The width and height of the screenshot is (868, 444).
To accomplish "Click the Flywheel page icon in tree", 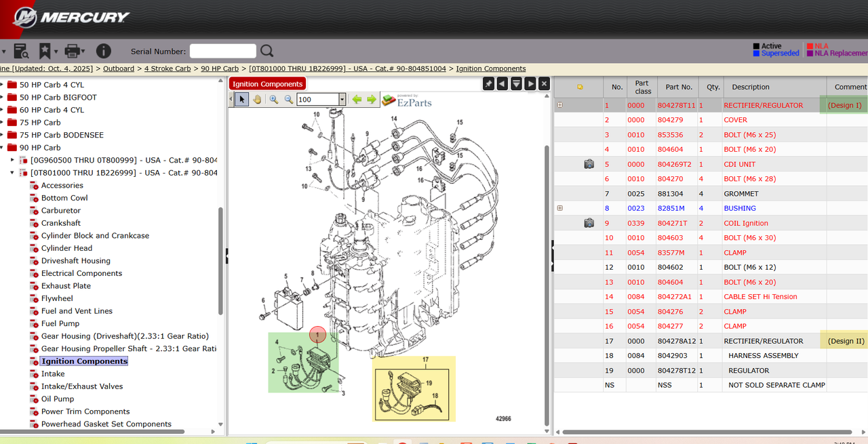I will 34,298.
